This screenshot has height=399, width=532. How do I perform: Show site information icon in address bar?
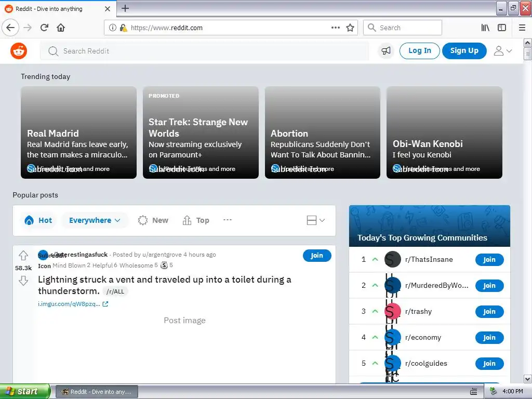tap(113, 28)
